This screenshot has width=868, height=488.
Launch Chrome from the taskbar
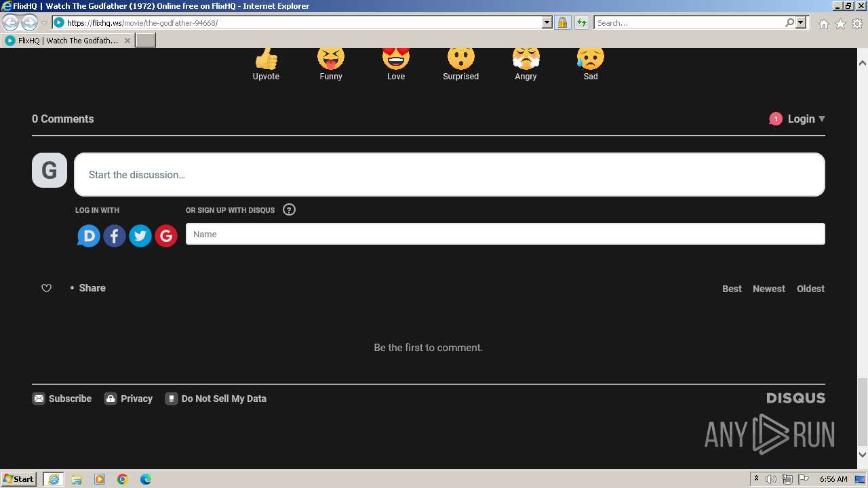123,479
